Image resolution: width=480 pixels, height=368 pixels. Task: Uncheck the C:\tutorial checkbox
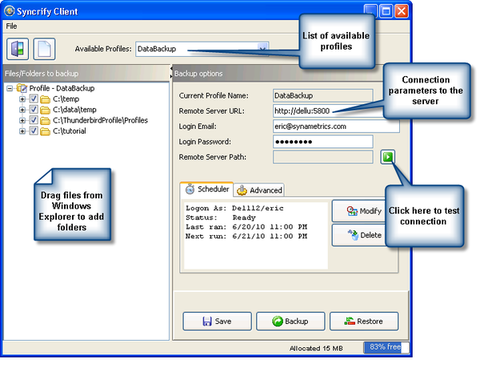tap(33, 131)
